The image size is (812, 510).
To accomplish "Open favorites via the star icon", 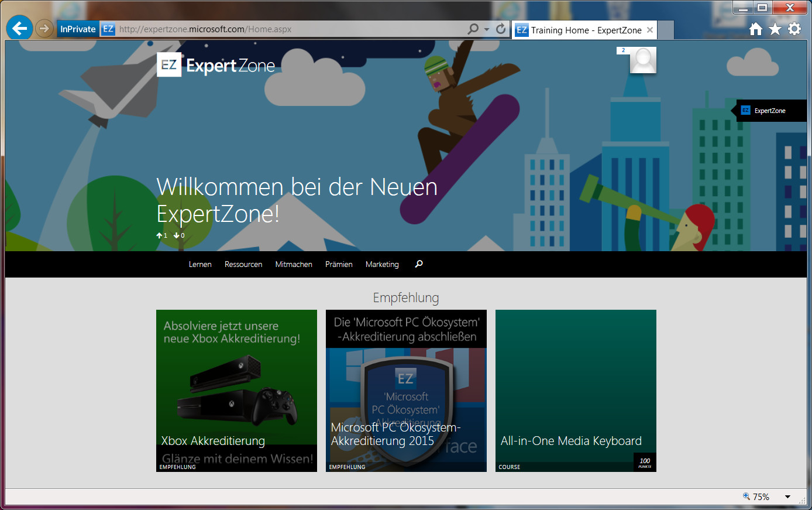I will point(775,28).
